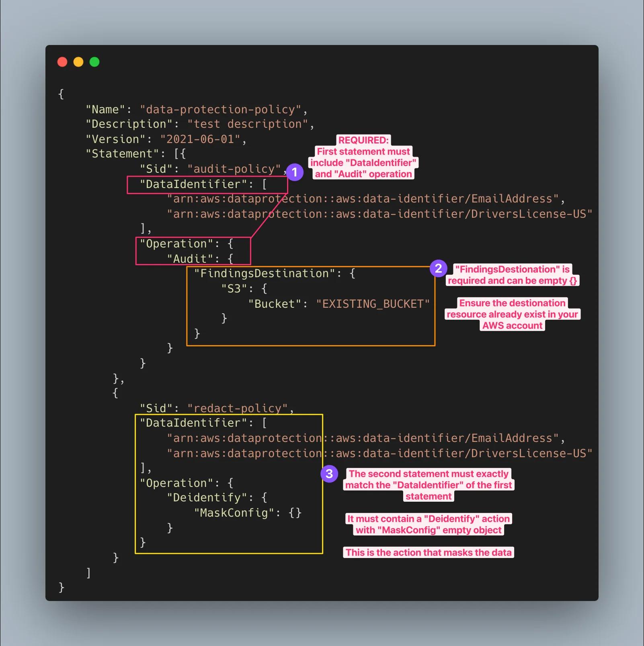Click the masks-the-data annotation label
Viewport: 644px width, 646px height.
[429, 552]
